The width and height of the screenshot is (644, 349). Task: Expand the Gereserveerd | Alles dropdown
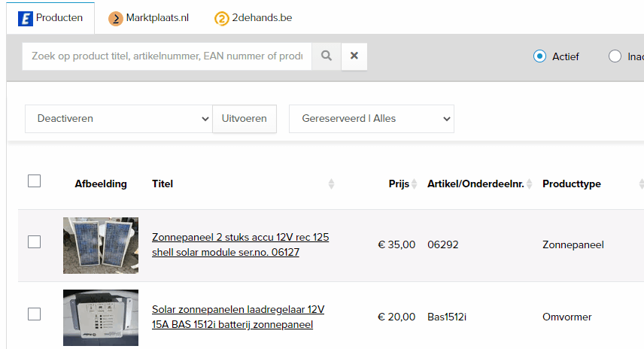click(372, 119)
